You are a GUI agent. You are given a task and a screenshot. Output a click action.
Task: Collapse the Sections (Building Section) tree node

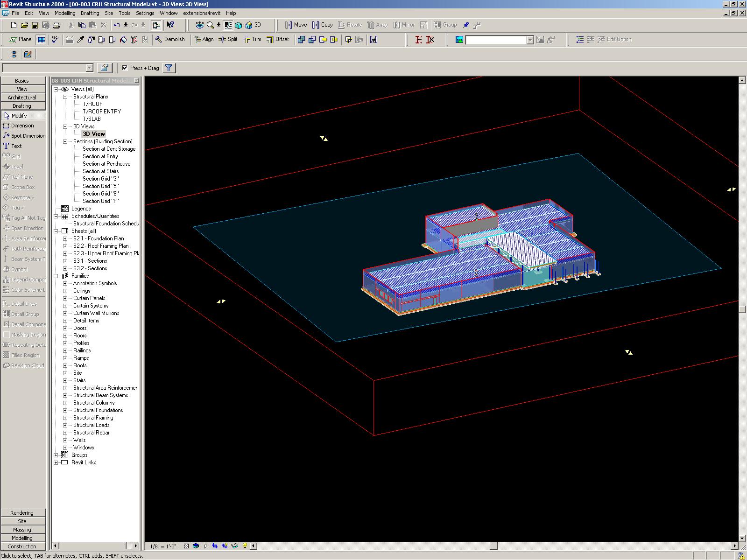[65, 141]
